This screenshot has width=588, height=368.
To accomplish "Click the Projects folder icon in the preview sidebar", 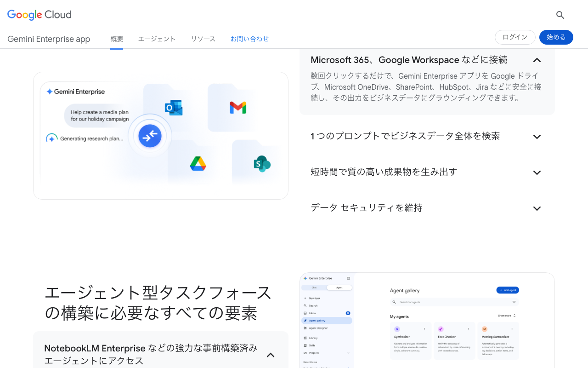I will (x=305, y=353).
